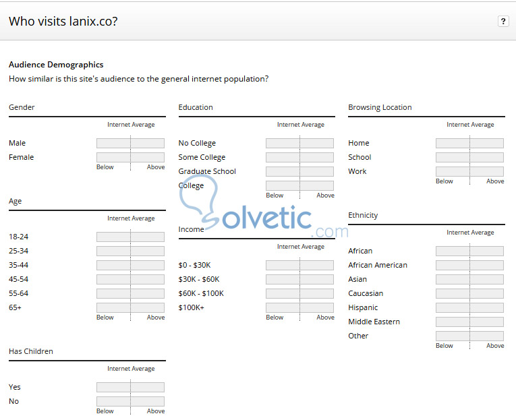Click the Age section heading
The width and height of the screenshot is (516, 420).
click(15, 202)
